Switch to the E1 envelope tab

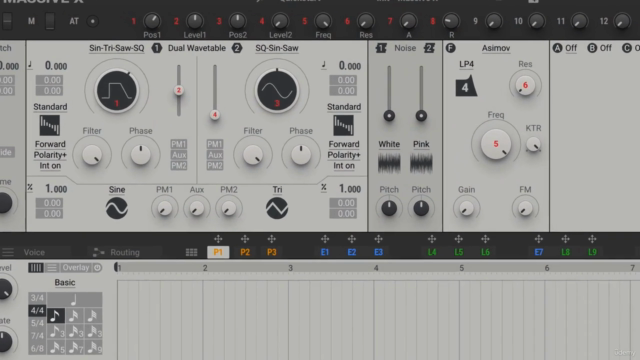click(325, 252)
